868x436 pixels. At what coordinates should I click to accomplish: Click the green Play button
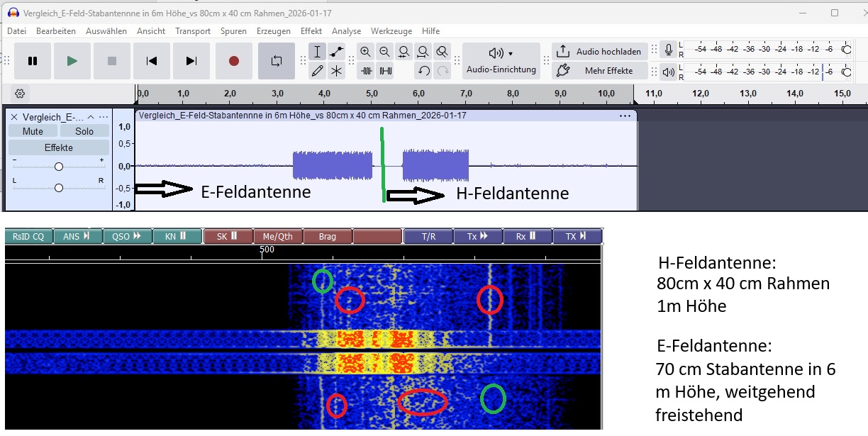72,61
